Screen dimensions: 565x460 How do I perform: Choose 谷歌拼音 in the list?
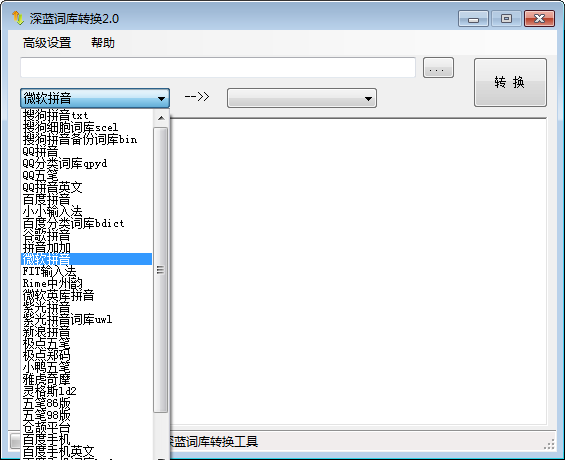[86, 235]
